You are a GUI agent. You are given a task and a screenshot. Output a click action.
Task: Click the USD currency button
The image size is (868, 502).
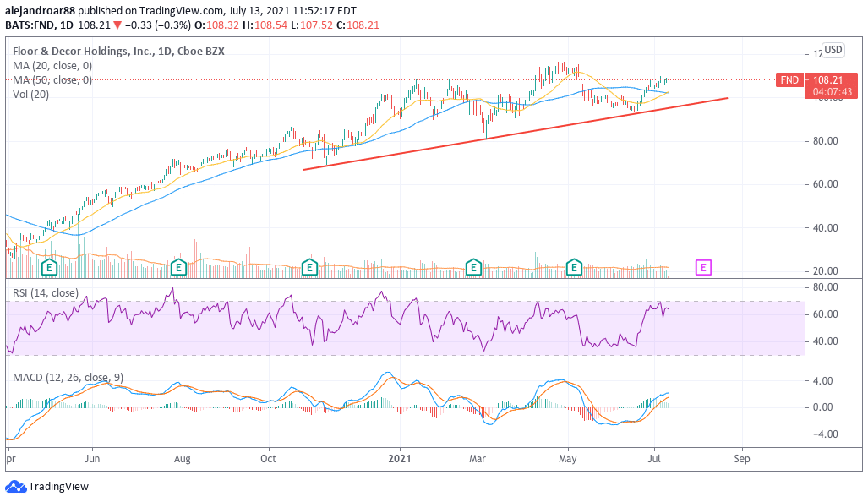coord(833,50)
